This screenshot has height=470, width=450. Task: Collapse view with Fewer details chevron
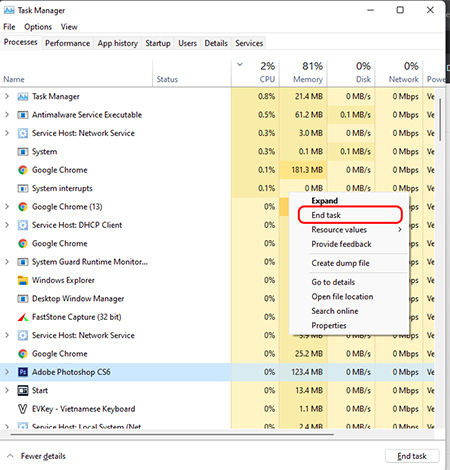[x=10, y=456]
